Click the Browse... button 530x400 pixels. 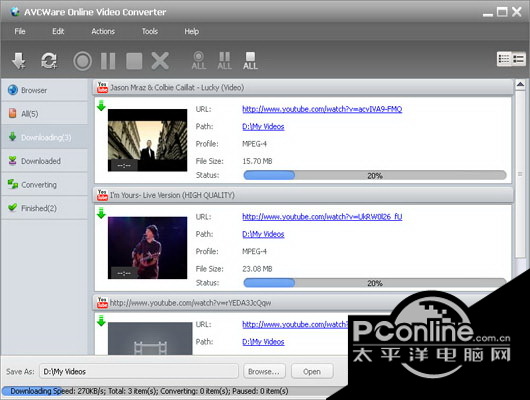coord(264,371)
